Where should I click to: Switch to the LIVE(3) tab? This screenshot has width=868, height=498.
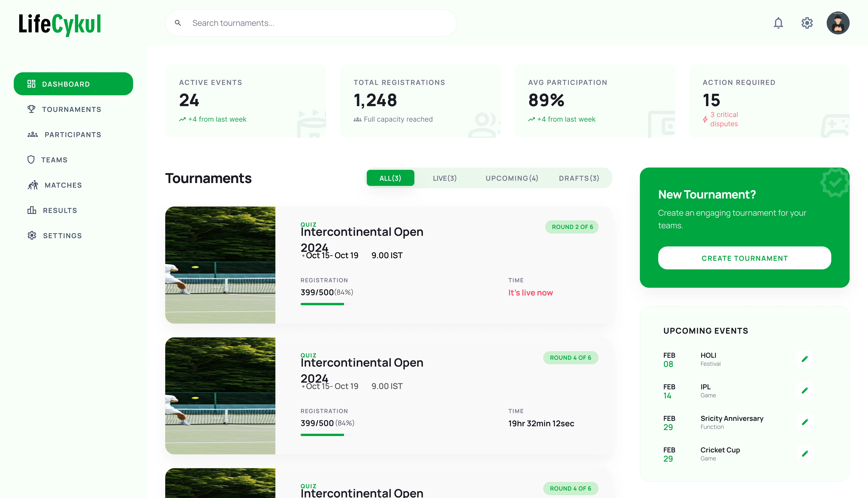point(445,178)
